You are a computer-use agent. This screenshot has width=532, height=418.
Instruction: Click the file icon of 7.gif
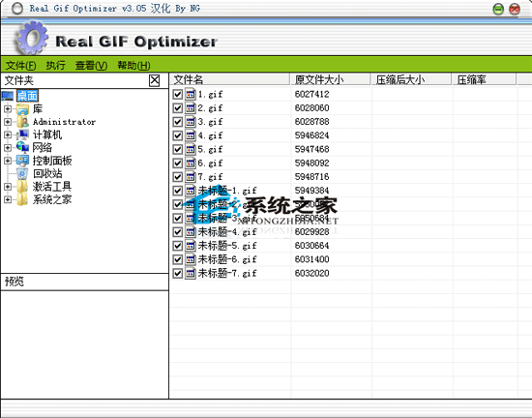coord(191,176)
